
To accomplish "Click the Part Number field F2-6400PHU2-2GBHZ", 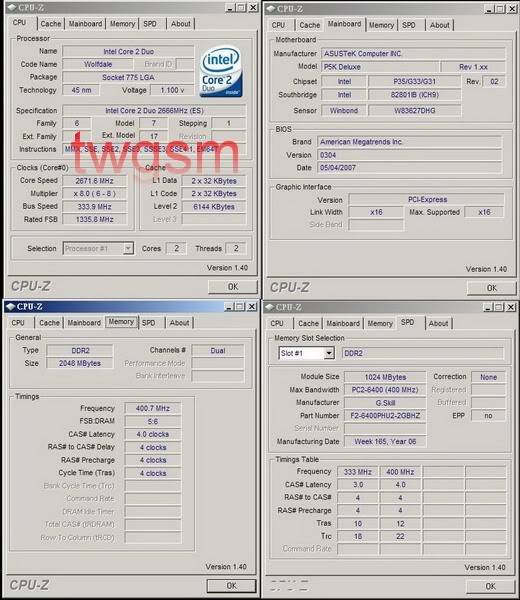I will tap(385, 416).
